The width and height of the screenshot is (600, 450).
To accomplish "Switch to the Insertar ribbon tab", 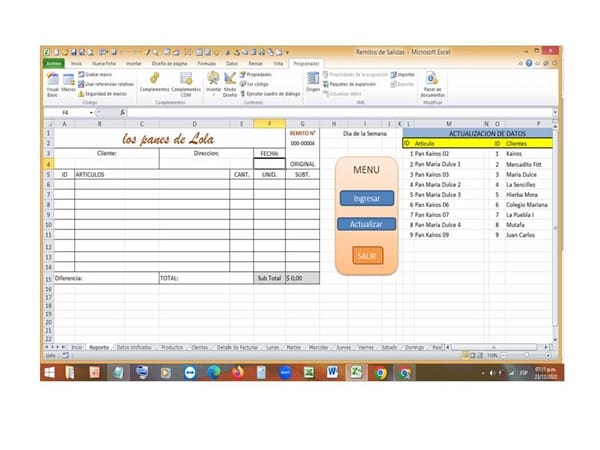I will pyautogui.click(x=134, y=64).
